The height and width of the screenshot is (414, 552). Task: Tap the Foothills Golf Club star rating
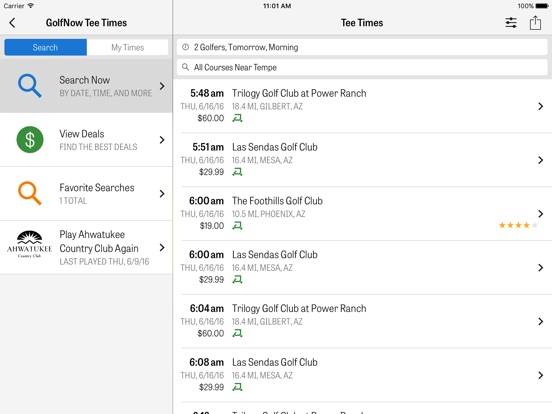coord(518,225)
